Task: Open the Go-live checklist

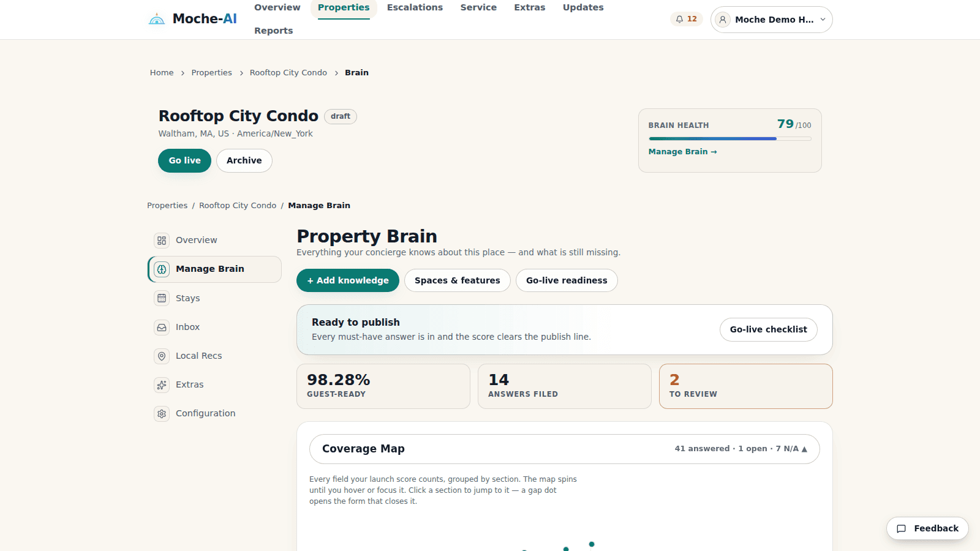Action: click(768, 329)
